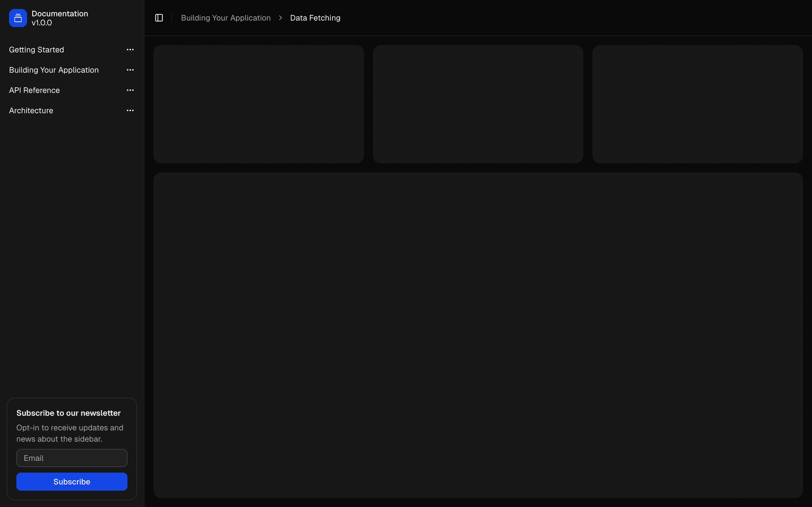Screen dimensions: 812x507
Task: Open more options for API Reference
Action: pyautogui.click(x=130, y=90)
